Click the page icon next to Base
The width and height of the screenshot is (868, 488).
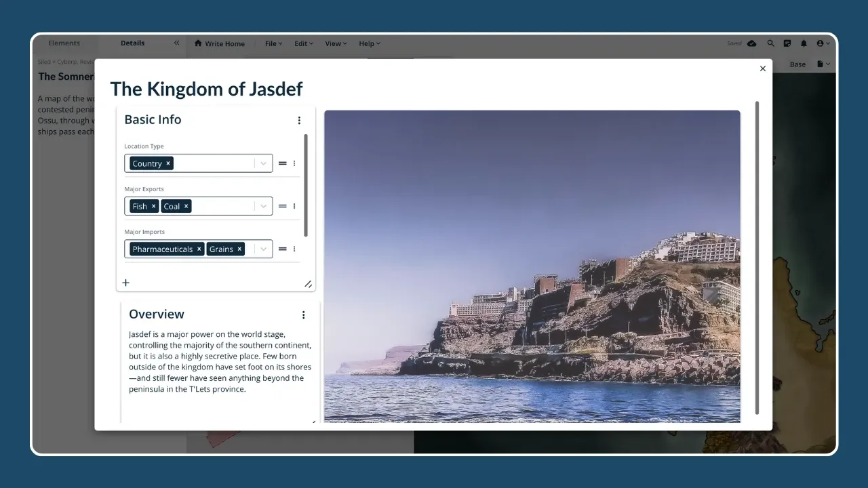coord(820,64)
